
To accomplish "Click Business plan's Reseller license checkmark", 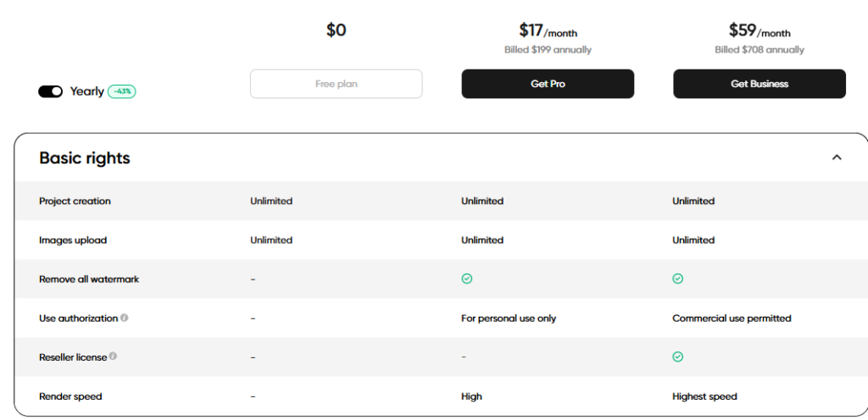I will 677,357.
